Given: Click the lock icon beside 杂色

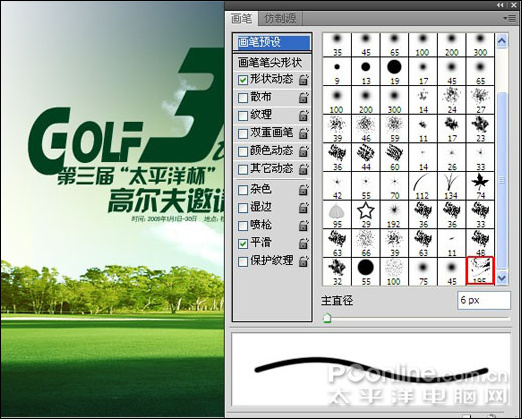Looking at the screenshot, I should [x=304, y=190].
